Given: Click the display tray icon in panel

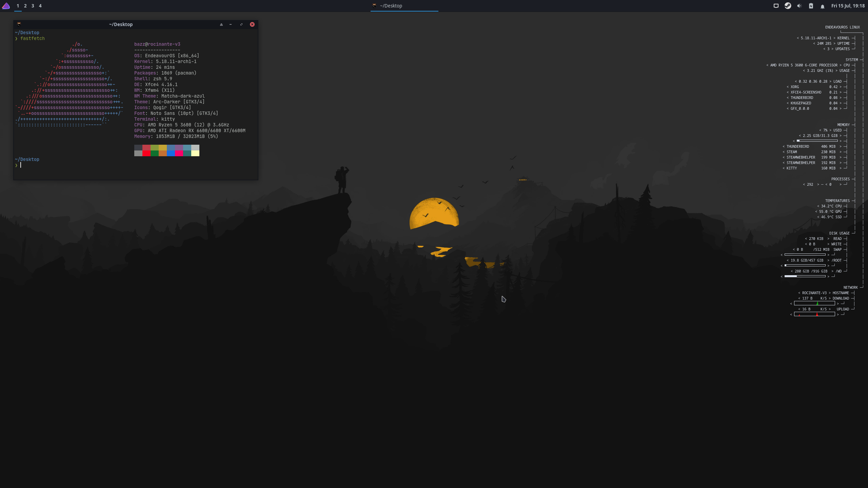Looking at the screenshot, I should point(776,6).
